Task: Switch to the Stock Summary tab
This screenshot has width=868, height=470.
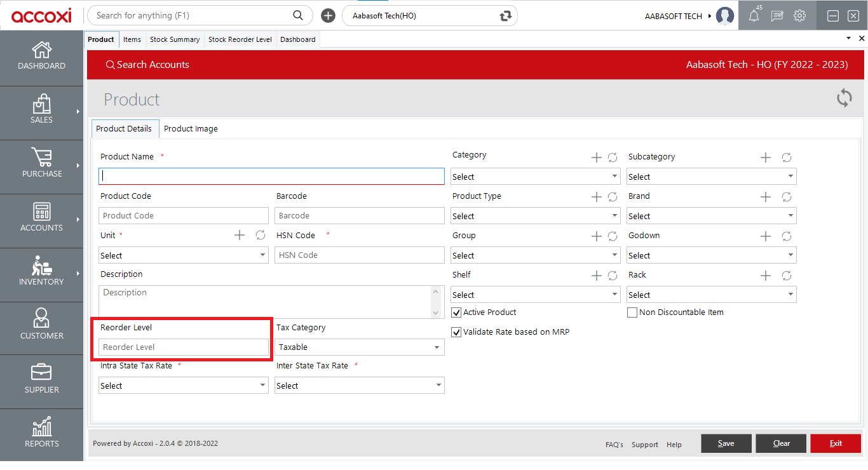Action: pos(175,39)
